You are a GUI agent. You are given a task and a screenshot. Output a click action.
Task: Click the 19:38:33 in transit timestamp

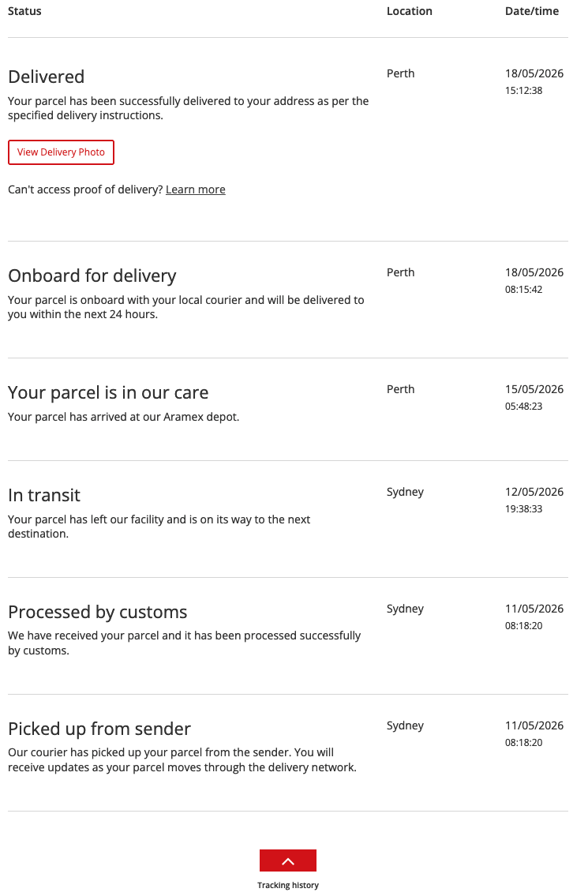click(523, 508)
